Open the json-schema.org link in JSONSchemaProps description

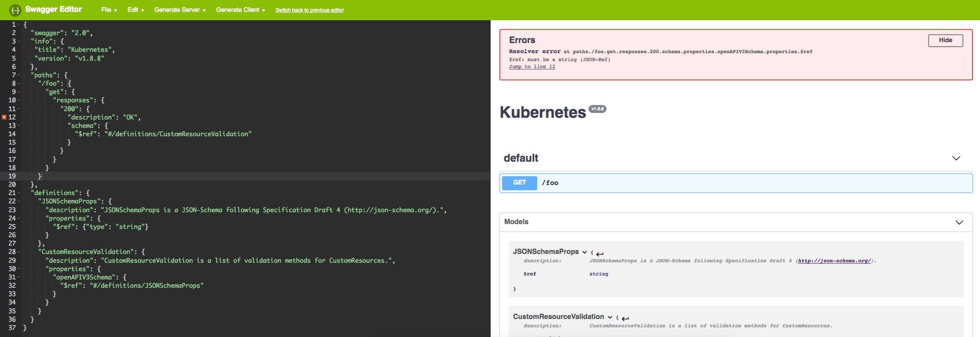834,261
